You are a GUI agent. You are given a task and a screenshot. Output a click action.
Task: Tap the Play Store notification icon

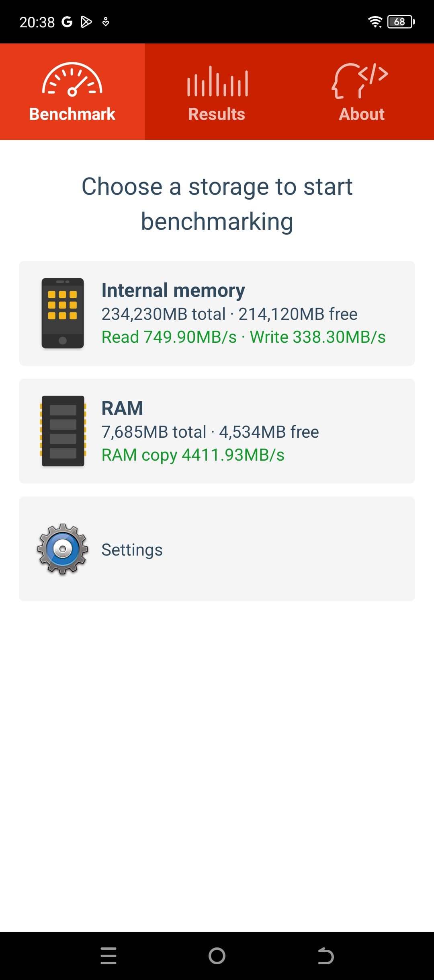point(86,22)
